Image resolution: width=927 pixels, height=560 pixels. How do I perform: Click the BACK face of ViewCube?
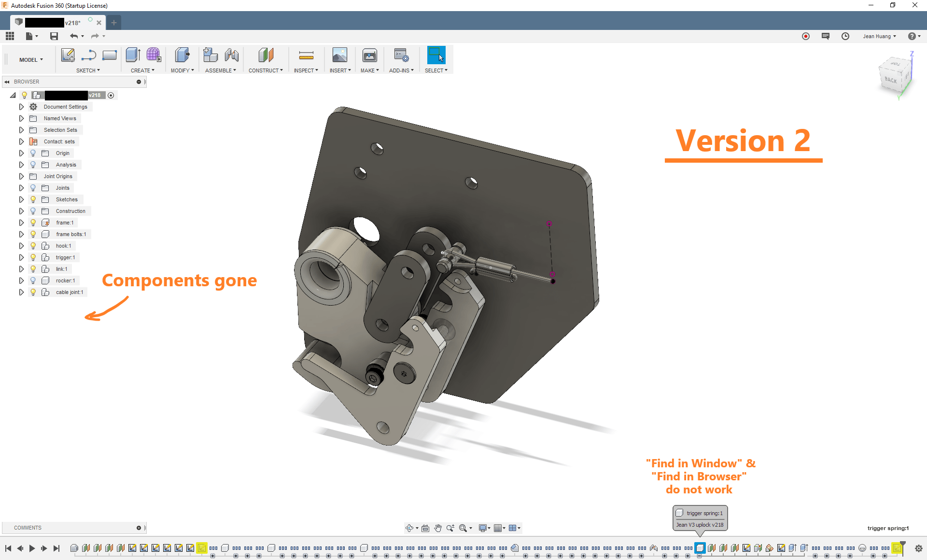coord(891,80)
